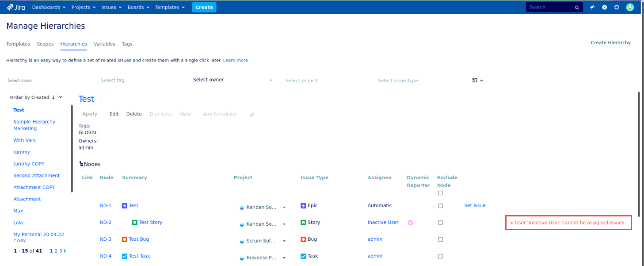Open the Boards menu
Image resolution: width=644 pixels, height=266 pixels.
138,8
